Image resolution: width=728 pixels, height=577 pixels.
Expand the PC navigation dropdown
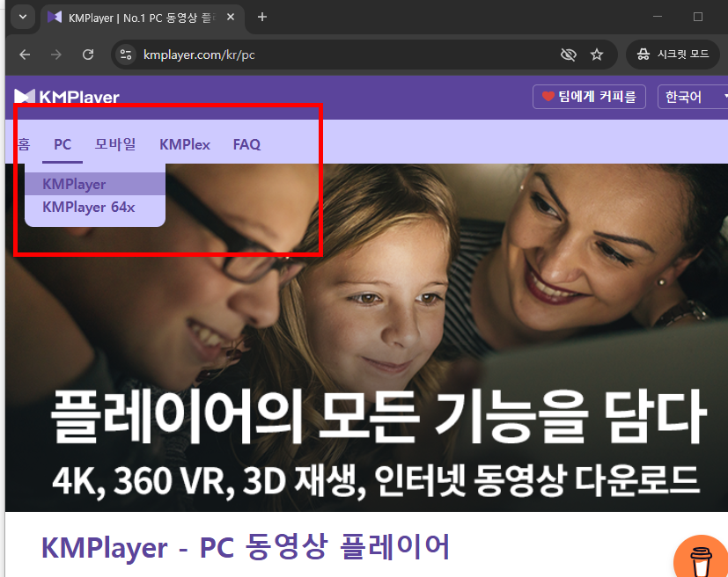(x=62, y=143)
